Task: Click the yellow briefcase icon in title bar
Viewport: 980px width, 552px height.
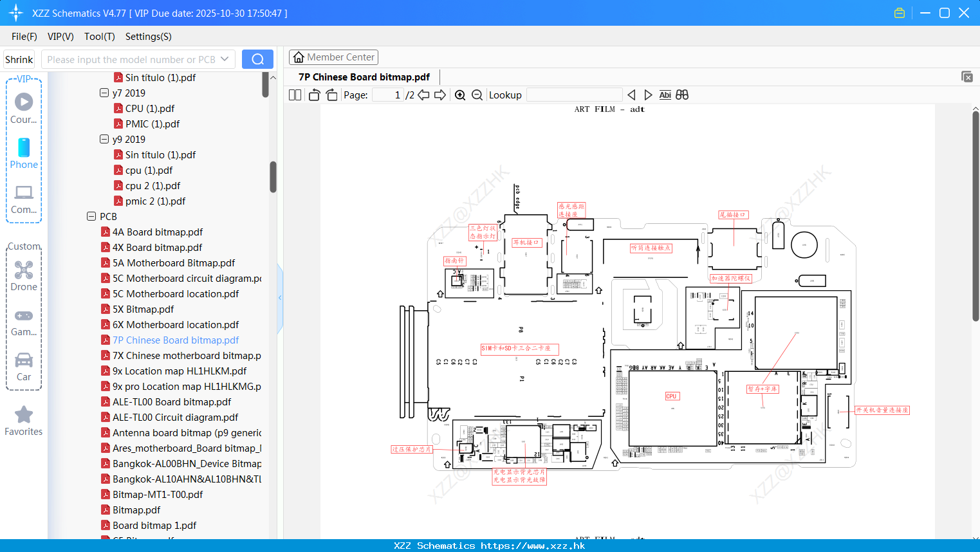Action: pos(900,13)
